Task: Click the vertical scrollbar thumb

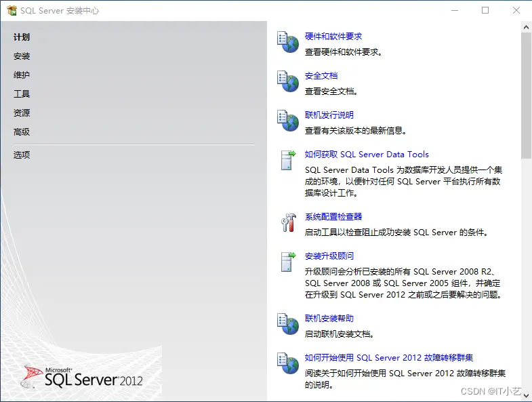Action: (526, 96)
